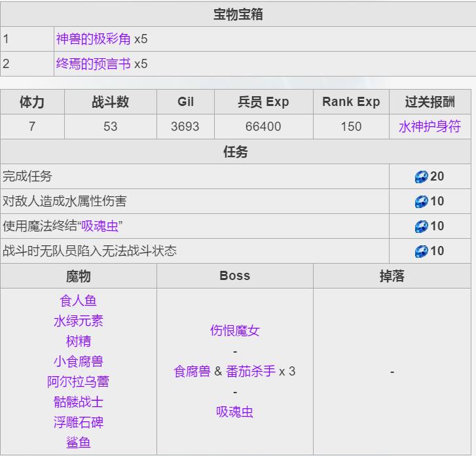The height and width of the screenshot is (456, 476).
Task: Open the 食腐兽 boss link
Action: [x=192, y=372]
